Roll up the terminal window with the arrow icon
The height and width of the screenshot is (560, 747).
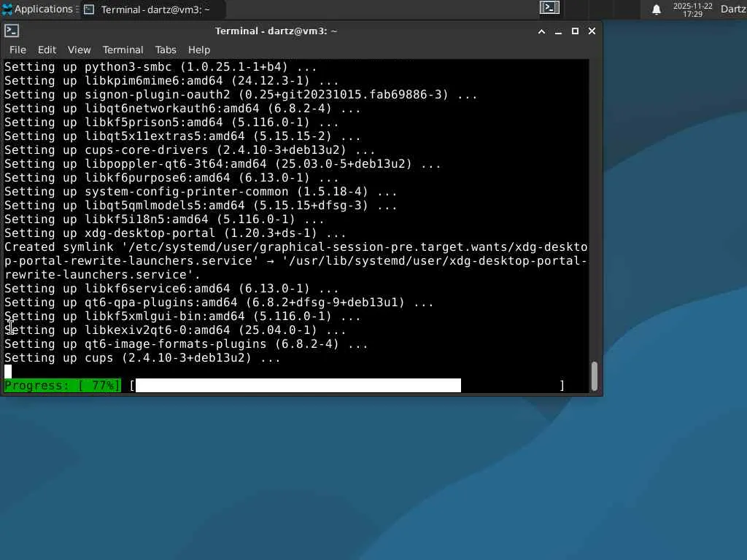click(x=542, y=31)
